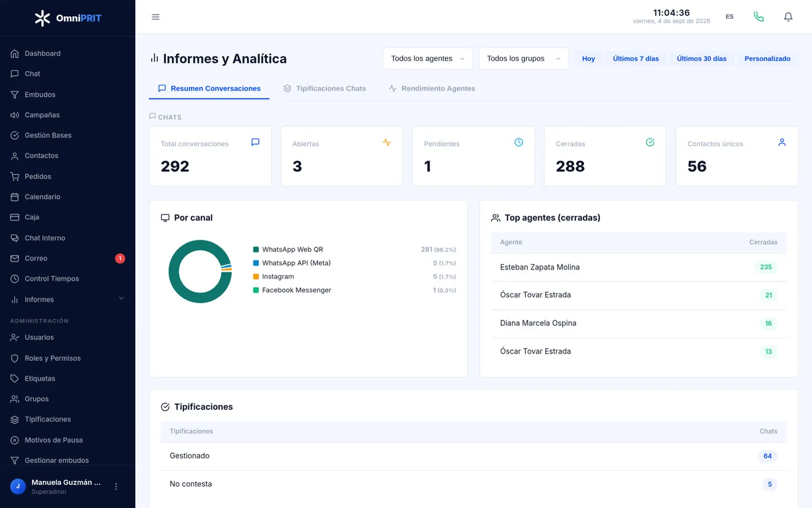Open Correo with unread badge
This screenshot has width=812, height=508.
[x=67, y=258]
